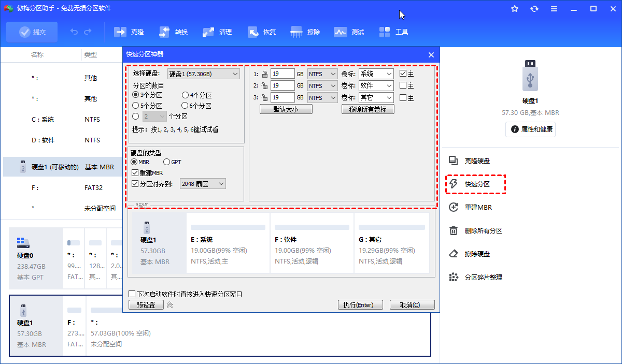This screenshot has width=622, height=364.
Task: Open the NTFS dropdown for partition 2
Action: click(x=322, y=85)
